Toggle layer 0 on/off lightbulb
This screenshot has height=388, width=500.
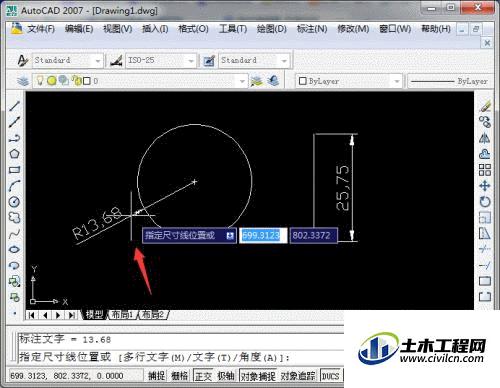(40, 80)
